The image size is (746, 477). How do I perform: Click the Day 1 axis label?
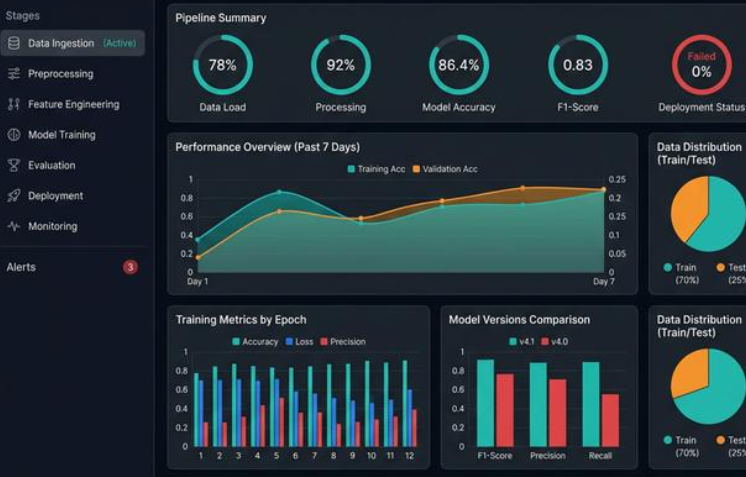197,281
